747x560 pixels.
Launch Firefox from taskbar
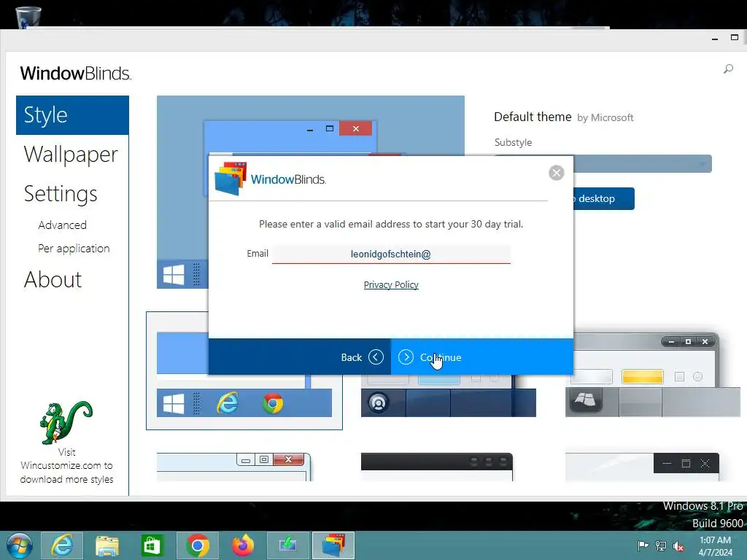coord(243,545)
